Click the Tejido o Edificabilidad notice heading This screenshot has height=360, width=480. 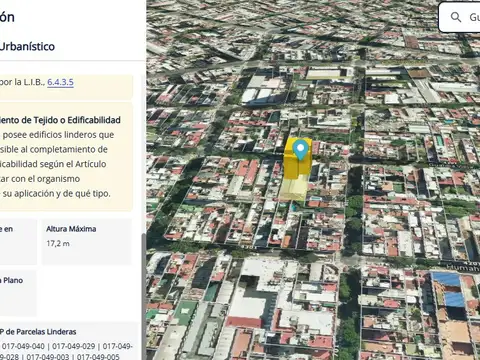coord(60,120)
